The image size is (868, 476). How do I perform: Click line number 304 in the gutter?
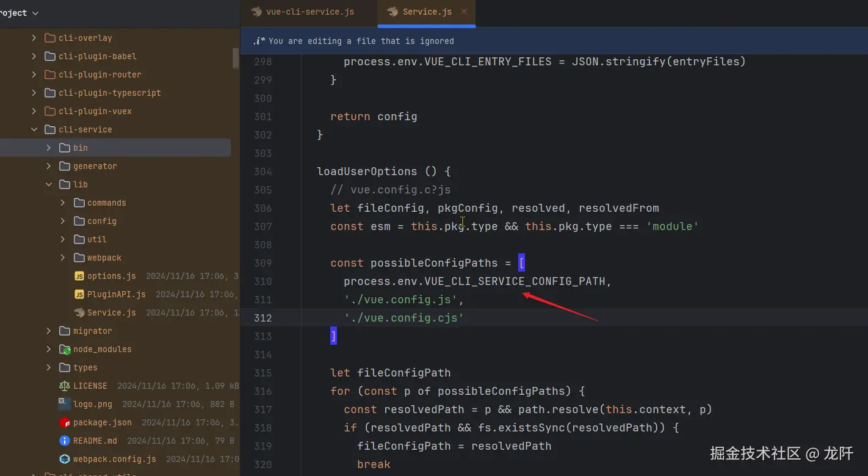click(263, 171)
